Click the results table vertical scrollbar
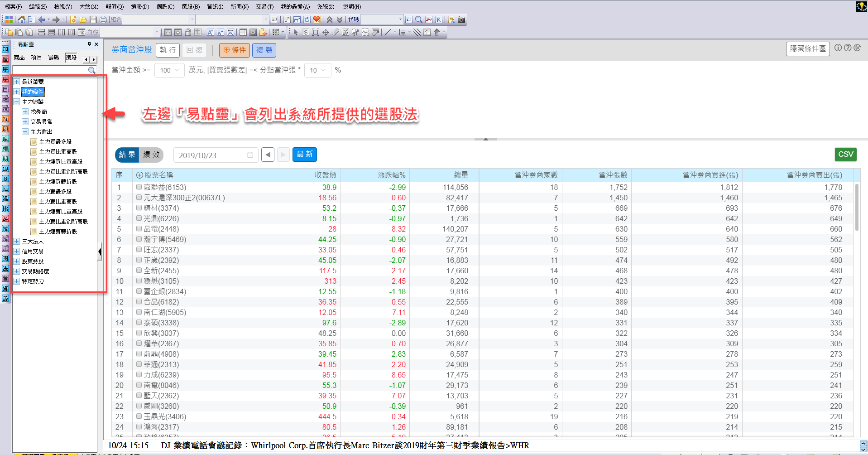 tap(856, 208)
